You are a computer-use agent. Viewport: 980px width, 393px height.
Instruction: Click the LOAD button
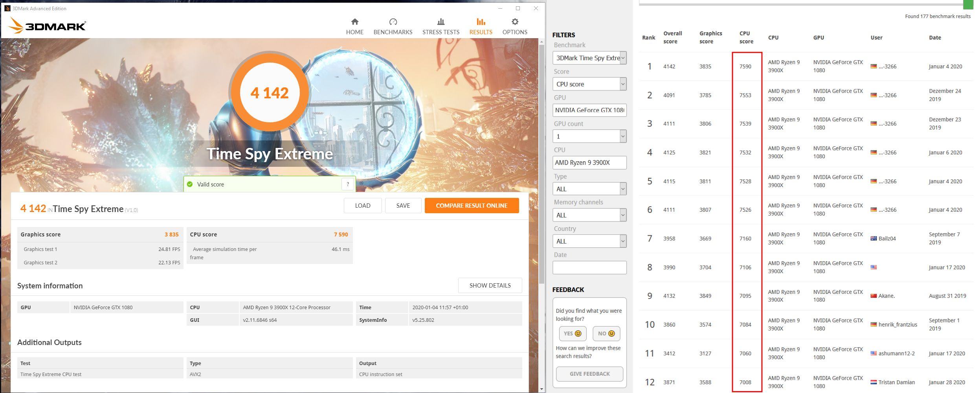coord(362,205)
